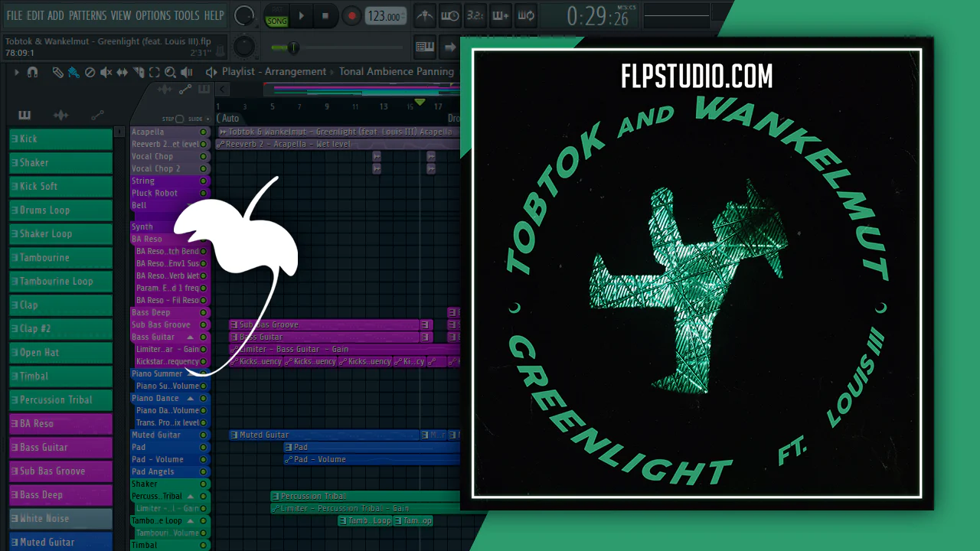Open the OPTIONS menu
Screen dimensions: 980x551
[154, 15]
